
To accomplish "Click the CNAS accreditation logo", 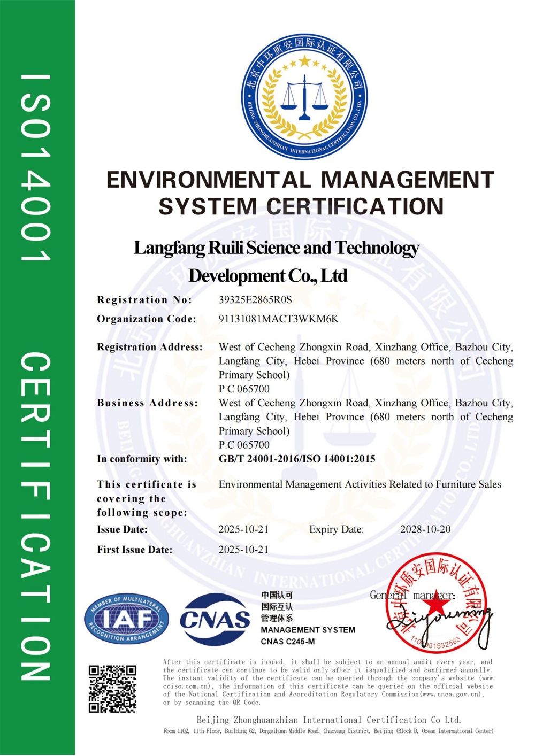I will tap(215, 620).
